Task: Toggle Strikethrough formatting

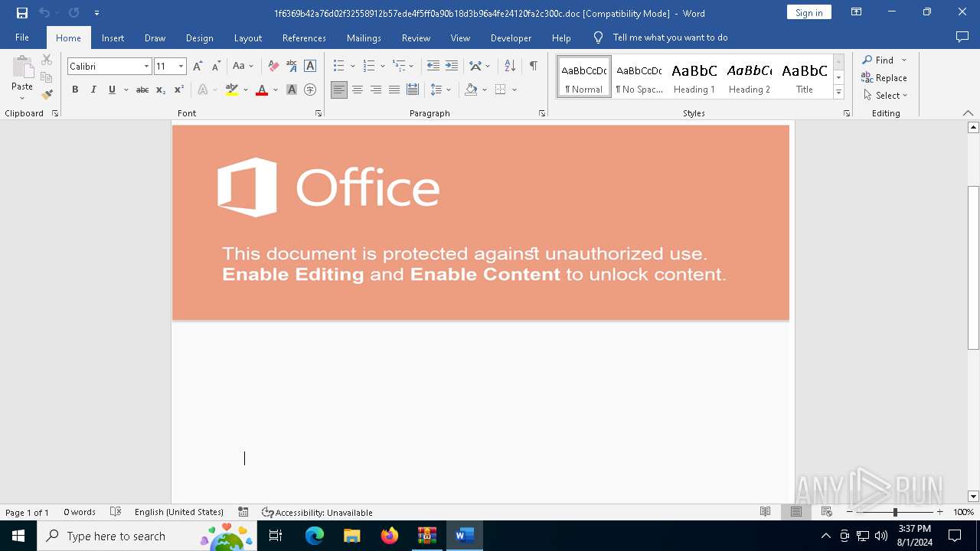Action: (142, 90)
